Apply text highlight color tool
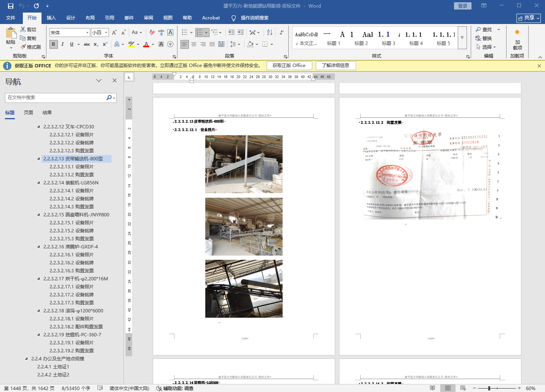 tap(131, 44)
